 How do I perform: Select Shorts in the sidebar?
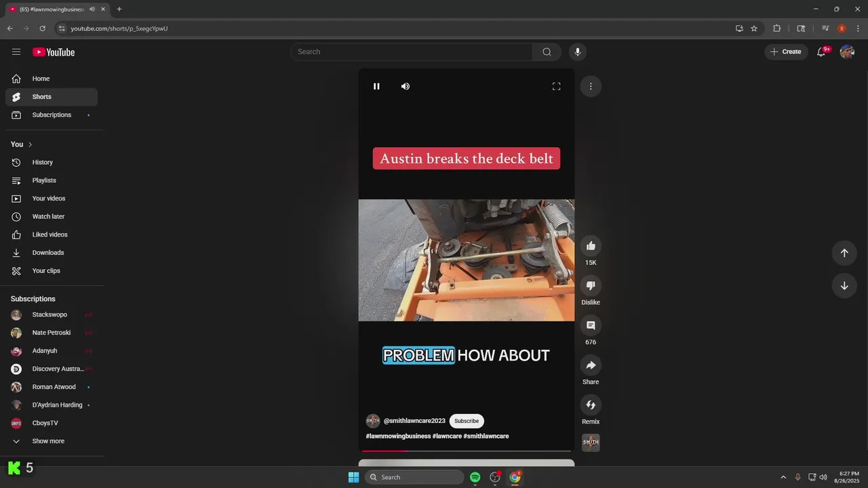[x=52, y=97]
